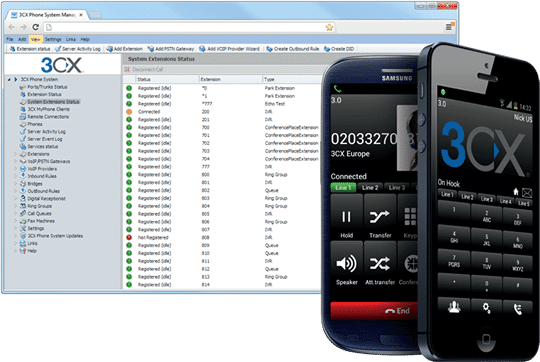Select Line 2 on Samsung call screen
The width and height of the screenshot is (540, 362).
point(370,187)
